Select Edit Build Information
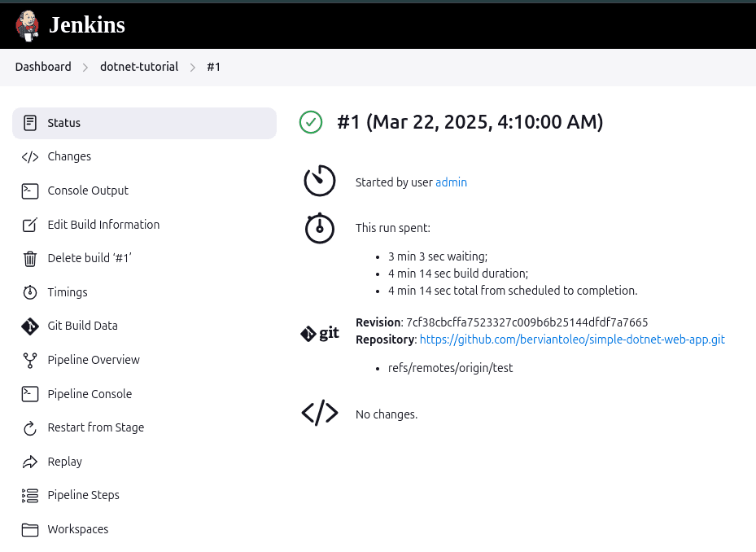Screen dimensions: 756x552 [x=103, y=225]
